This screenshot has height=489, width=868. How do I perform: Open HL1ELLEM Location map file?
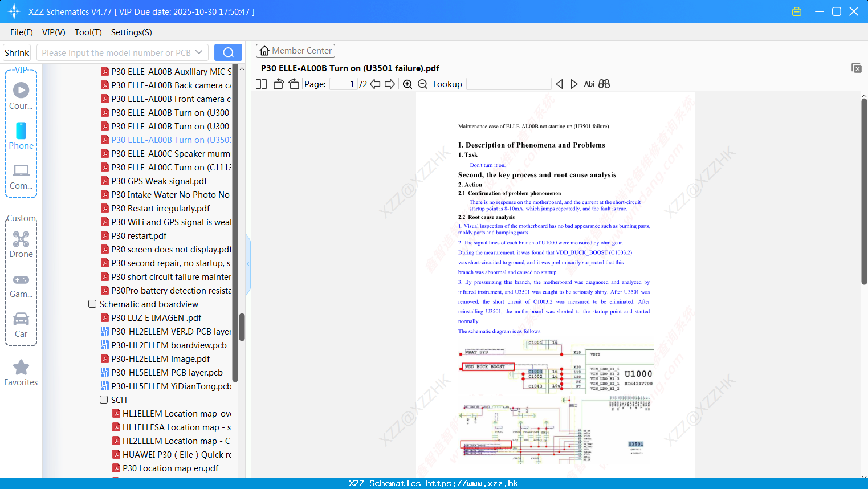172,414
